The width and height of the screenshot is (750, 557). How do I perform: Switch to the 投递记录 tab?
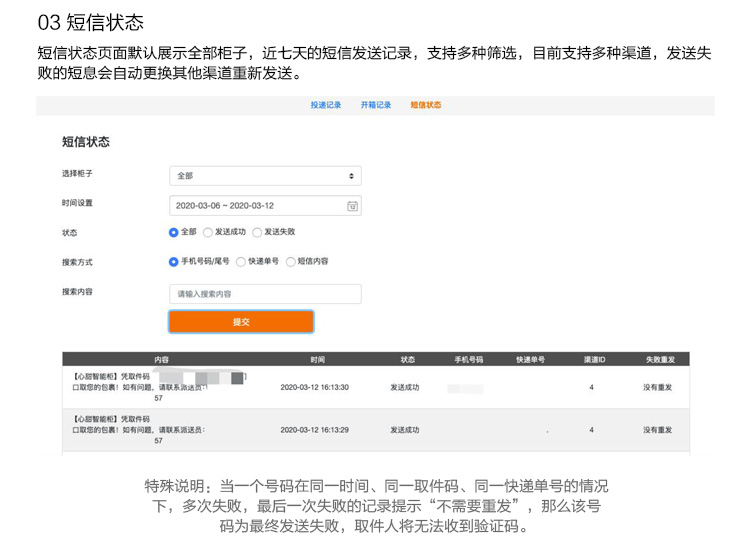[325, 105]
